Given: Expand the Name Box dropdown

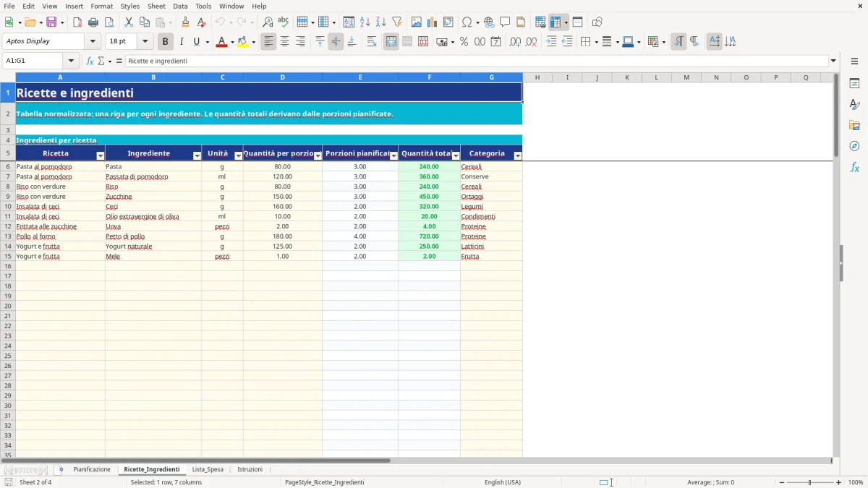Looking at the screenshot, I should pos(71,61).
